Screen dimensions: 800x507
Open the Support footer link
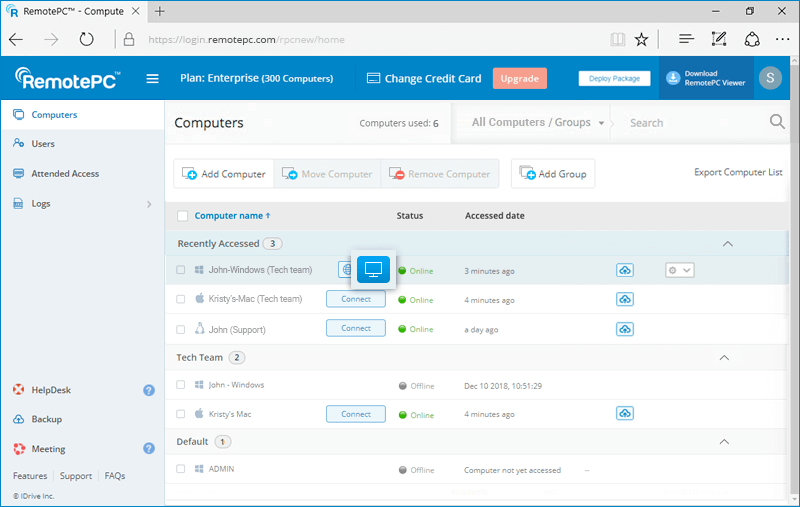[x=76, y=476]
